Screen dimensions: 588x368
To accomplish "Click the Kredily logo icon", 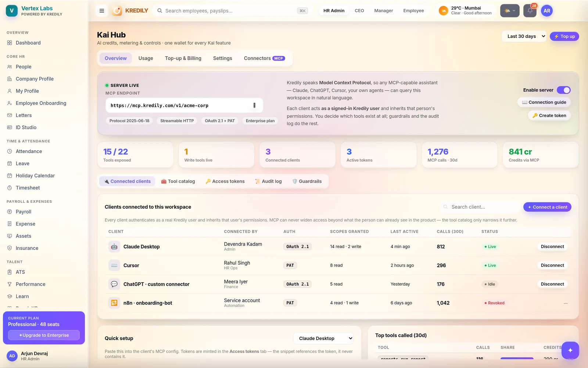I will pos(117,11).
